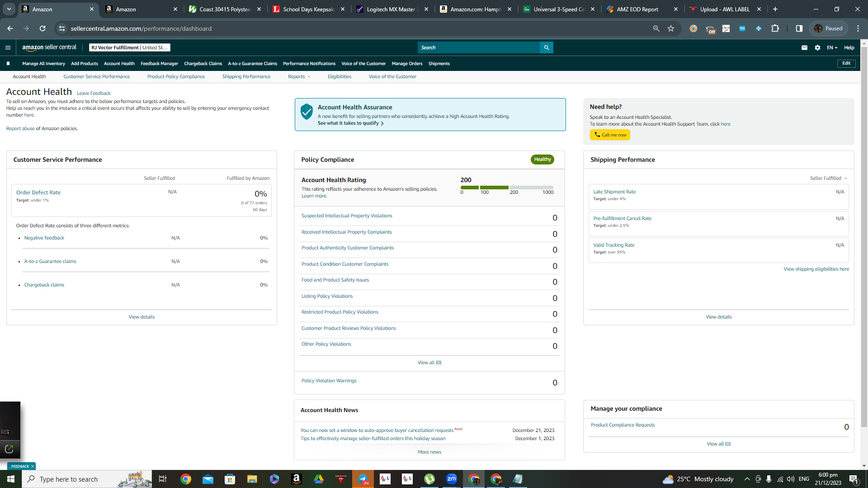Screen dimensions: 868x488
Task: Show hidden system tray icons
Action: (747, 479)
